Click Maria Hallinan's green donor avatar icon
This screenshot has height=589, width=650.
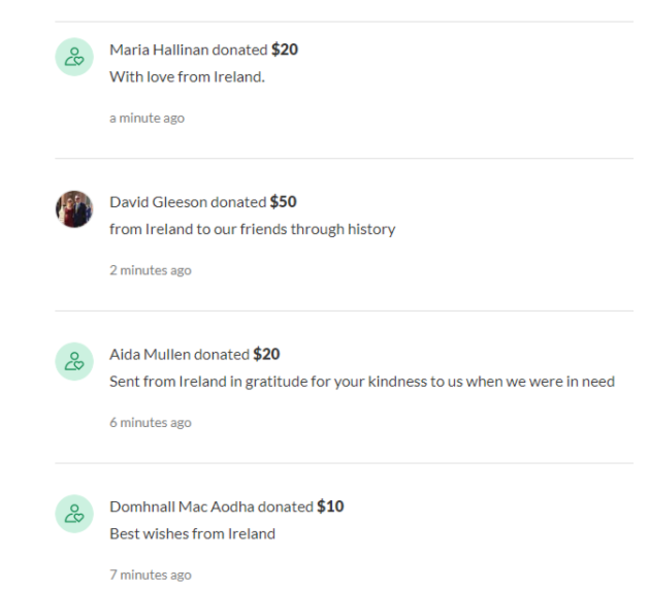73,57
